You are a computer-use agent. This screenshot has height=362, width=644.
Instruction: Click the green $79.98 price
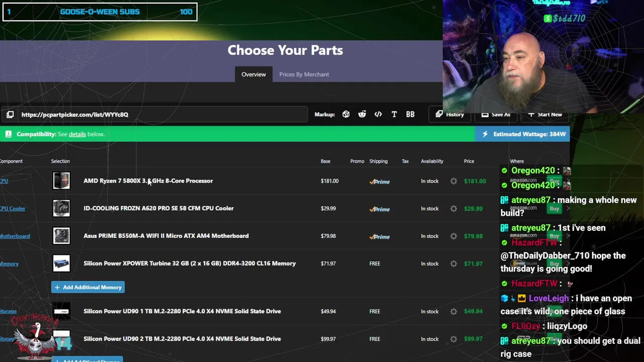[473, 236]
